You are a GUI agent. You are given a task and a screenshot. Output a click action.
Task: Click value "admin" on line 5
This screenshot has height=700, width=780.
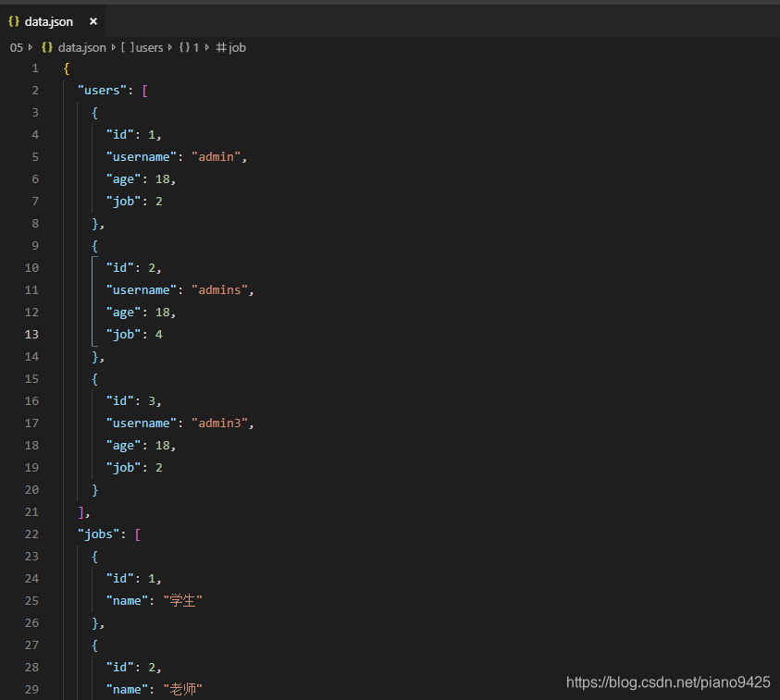point(216,157)
